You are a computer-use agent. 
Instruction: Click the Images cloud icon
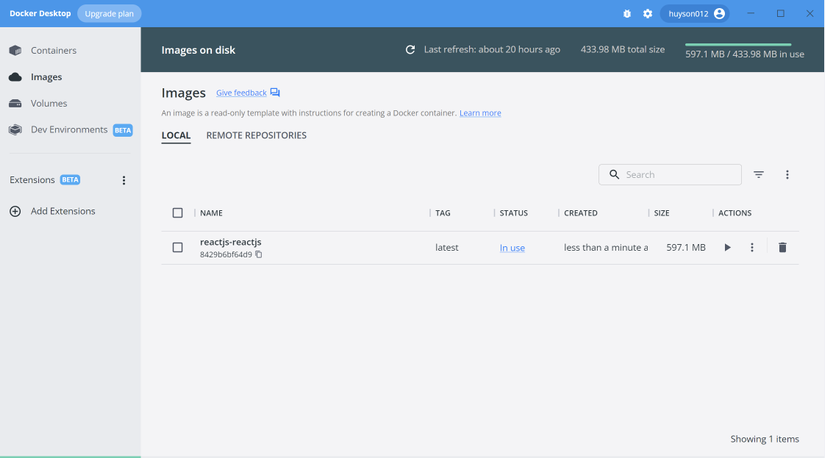point(15,77)
